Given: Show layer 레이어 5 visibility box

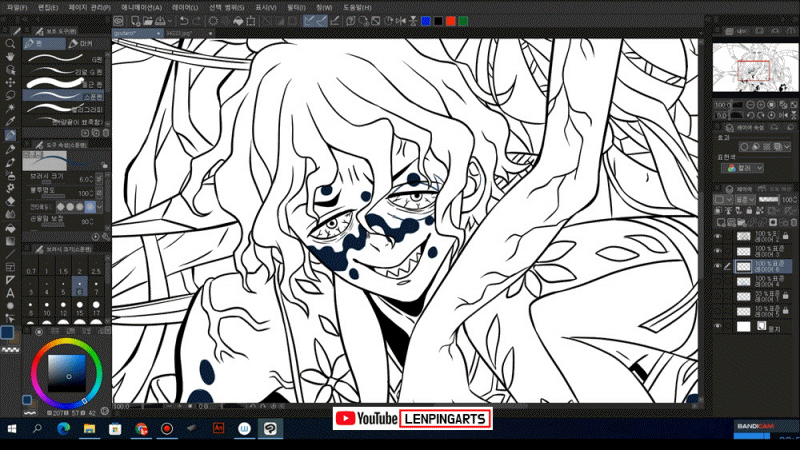Looking at the screenshot, I should coord(718,311).
